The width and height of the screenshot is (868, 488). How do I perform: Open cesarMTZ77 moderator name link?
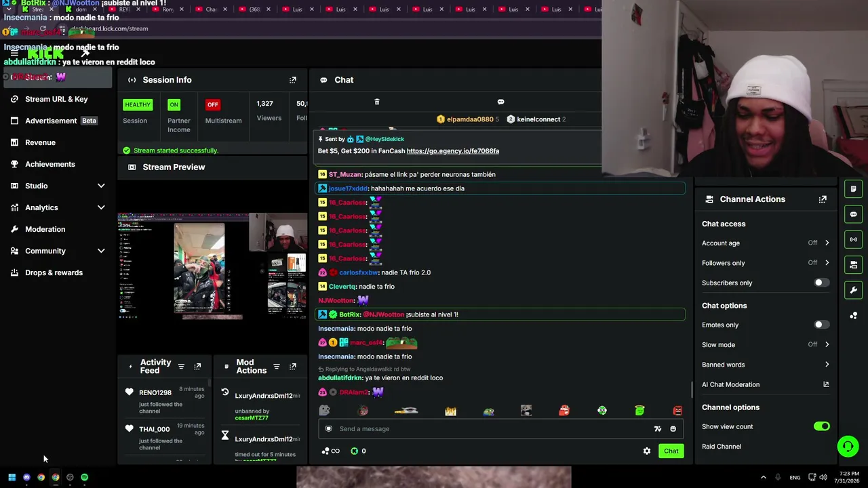pos(252,418)
